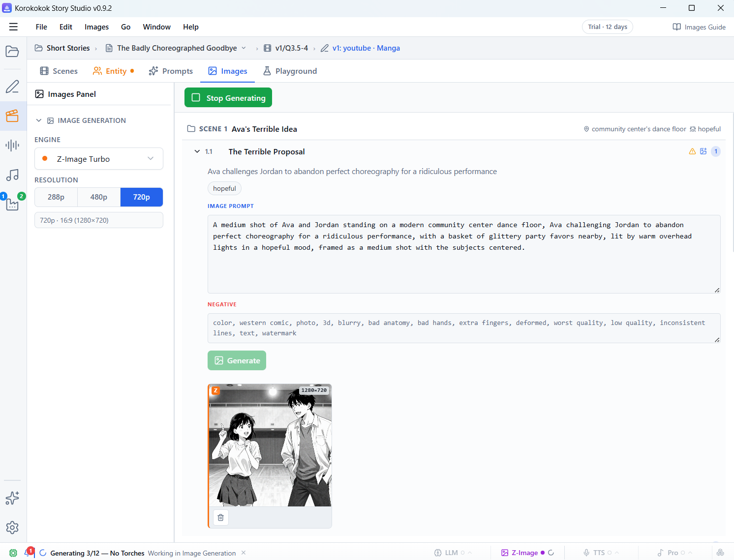Open the Images Guide link

tap(699, 27)
